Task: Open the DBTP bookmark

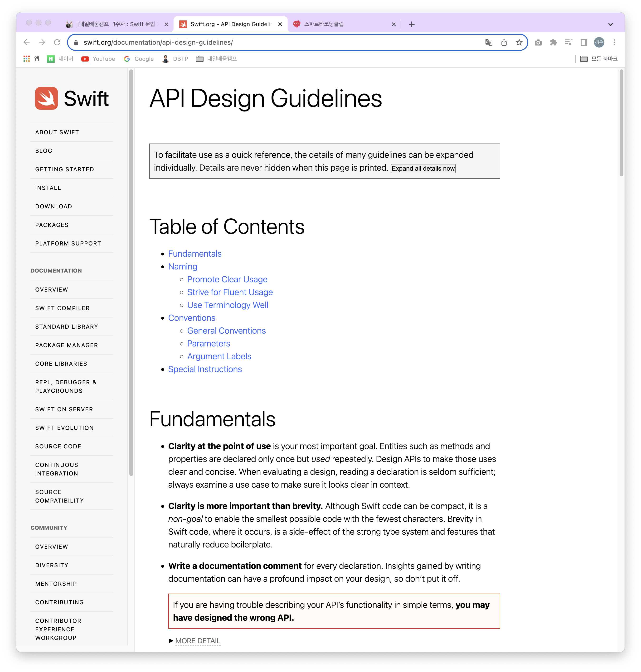Action: pyautogui.click(x=175, y=59)
